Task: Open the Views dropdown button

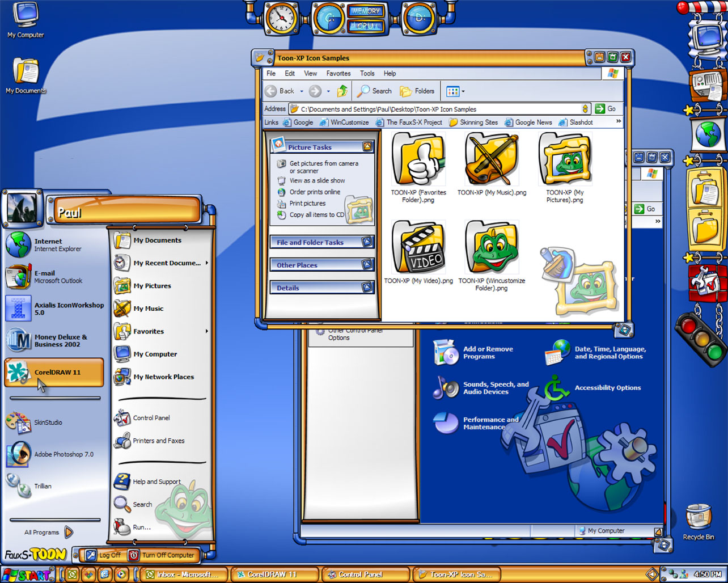Action: click(455, 91)
